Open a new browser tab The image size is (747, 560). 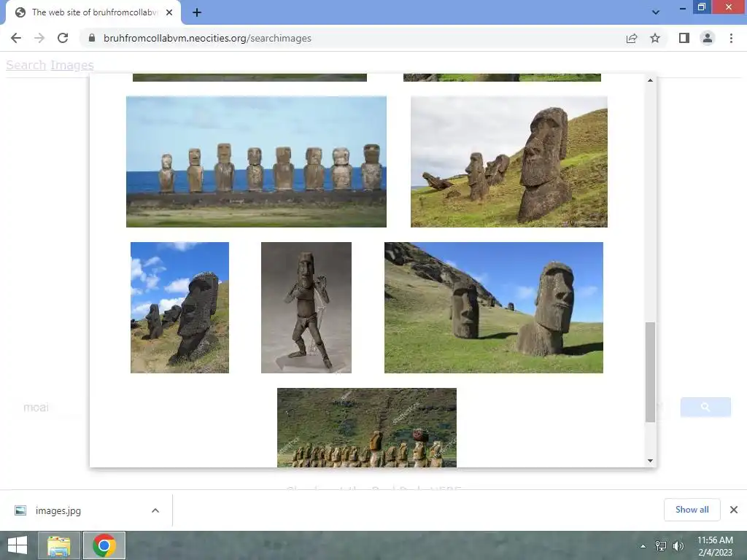pyautogui.click(x=197, y=12)
